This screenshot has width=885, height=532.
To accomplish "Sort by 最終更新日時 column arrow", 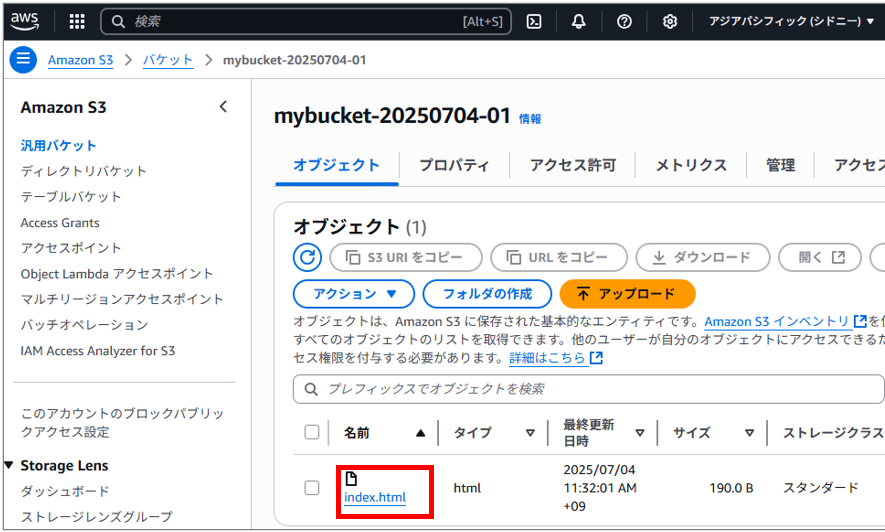I will (x=639, y=433).
